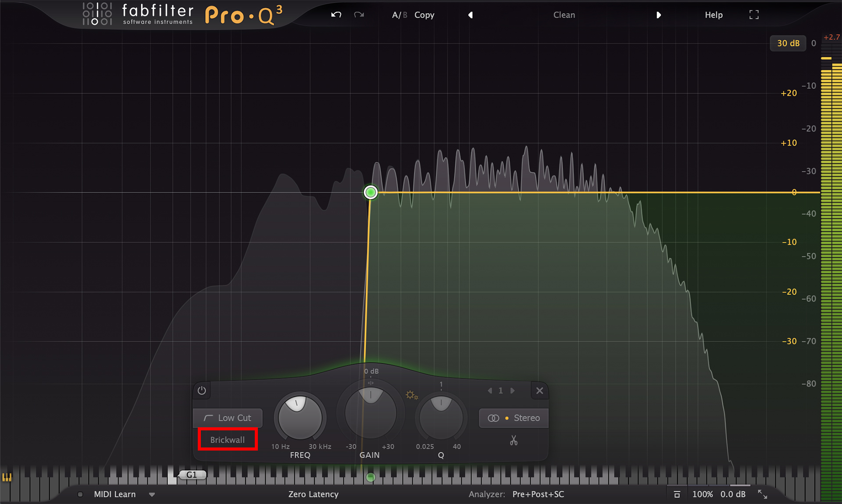Open the Low Cut filter shape menu

228,418
